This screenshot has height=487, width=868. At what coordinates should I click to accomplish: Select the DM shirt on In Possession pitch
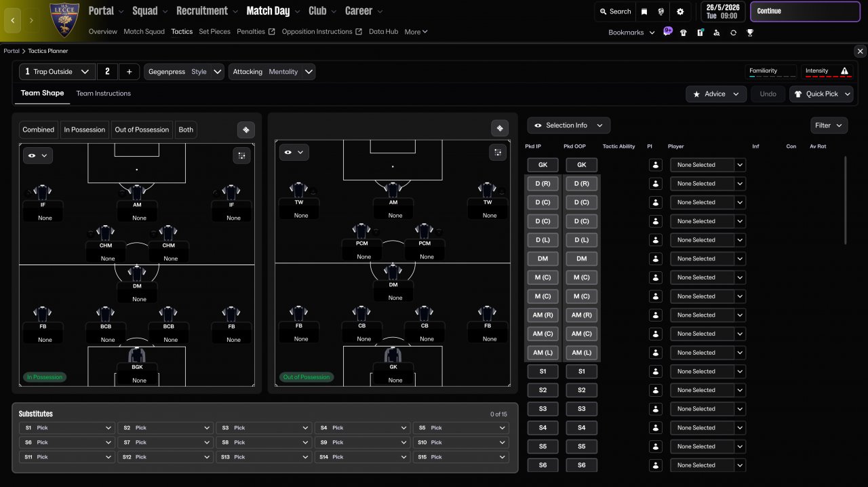point(137,274)
